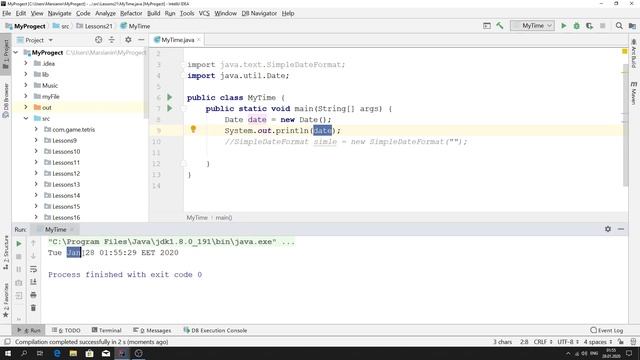This screenshot has height=360, width=640.
Task: Click the CRLF line separator selector
Action: point(543,342)
